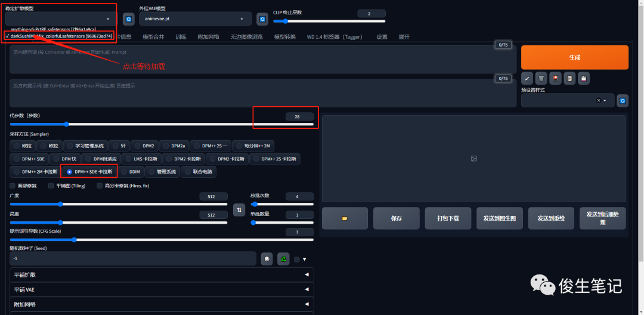Enable the 面部修复 checkbox

pos(13,186)
